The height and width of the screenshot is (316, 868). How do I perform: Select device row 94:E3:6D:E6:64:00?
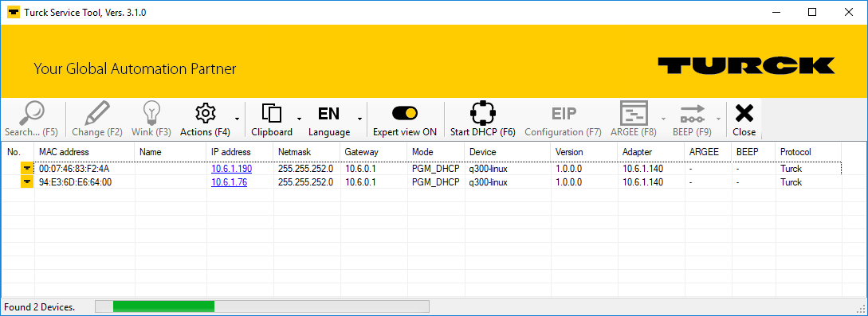click(x=421, y=182)
